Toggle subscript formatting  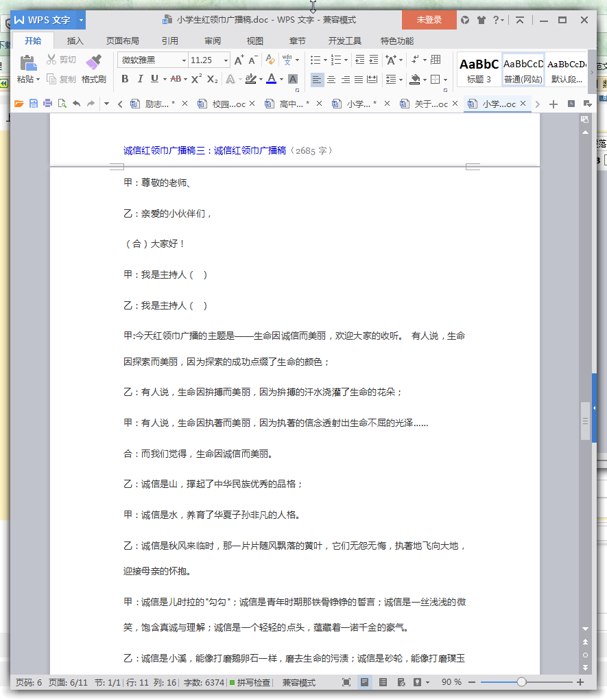pyautogui.click(x=213, y=80)
